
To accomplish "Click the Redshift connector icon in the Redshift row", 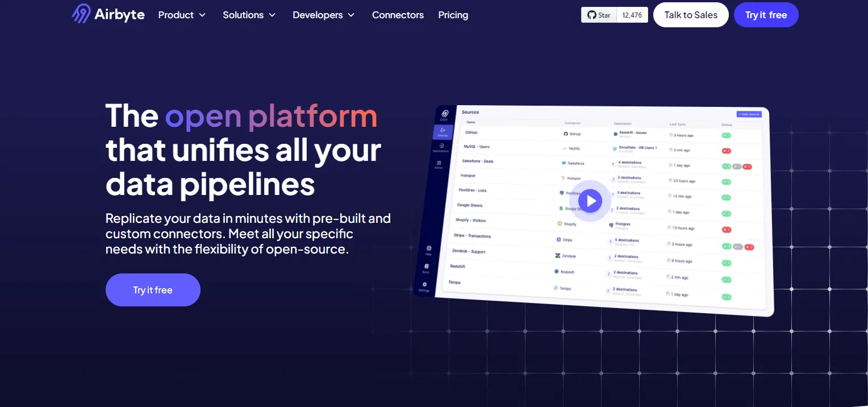I will (x=557, y=272).
